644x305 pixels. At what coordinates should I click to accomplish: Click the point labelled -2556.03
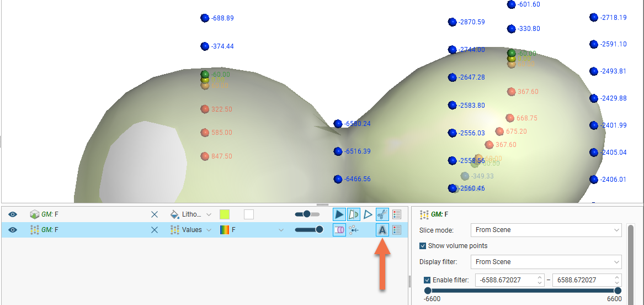(452, 133)
